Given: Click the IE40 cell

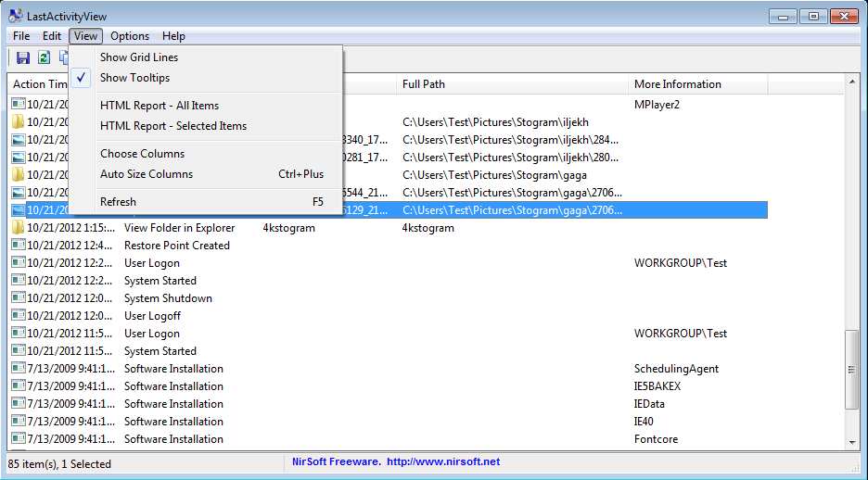Looking at the screenshot, I should [644, 422].
